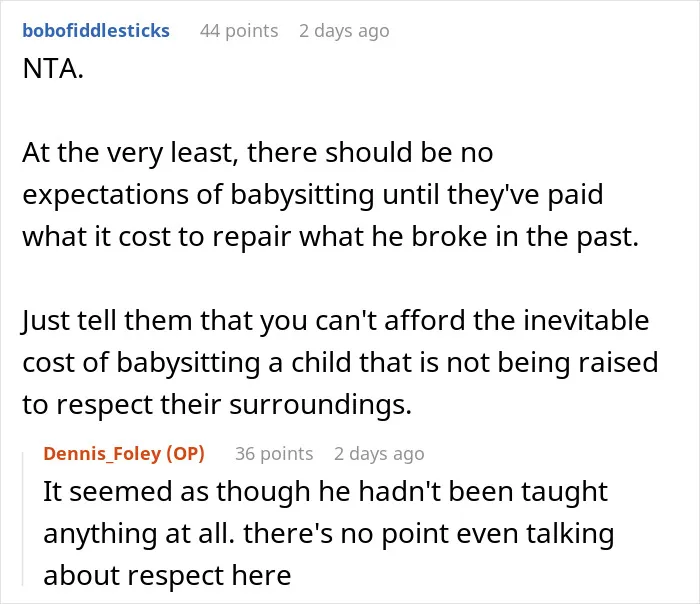Open top comment's 2 days ago timestamp
The height and width of the screenshot is (604, 700).
[x=344, y=31]
